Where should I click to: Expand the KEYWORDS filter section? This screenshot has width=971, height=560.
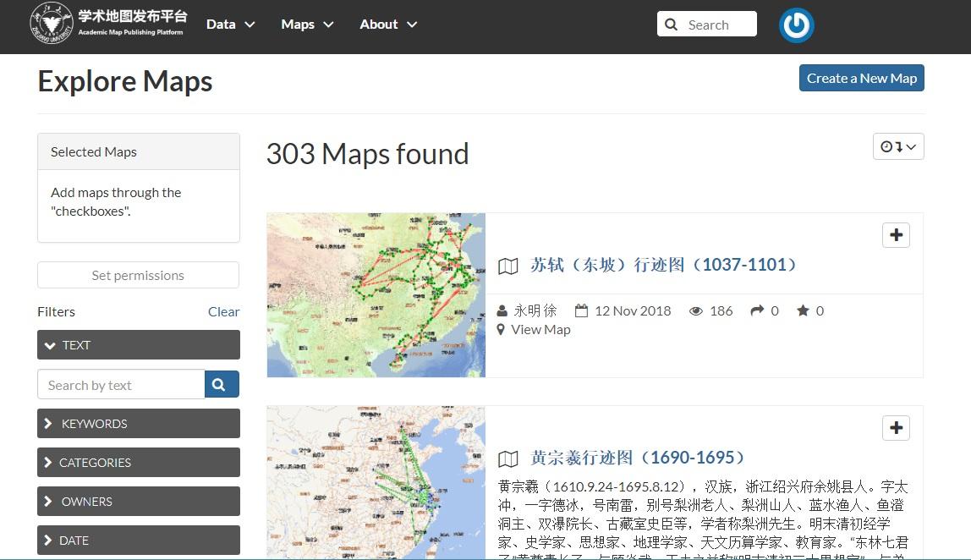139,423
